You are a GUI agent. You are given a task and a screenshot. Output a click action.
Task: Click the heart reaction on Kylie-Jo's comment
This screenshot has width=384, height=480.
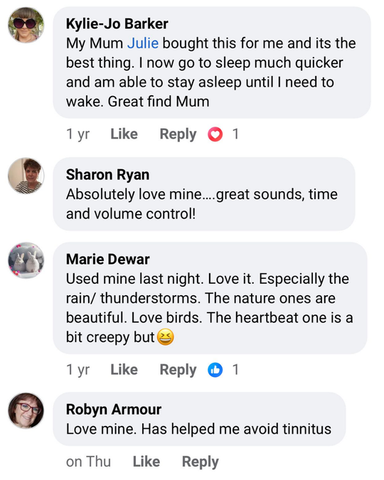click(x=215, y=134)
